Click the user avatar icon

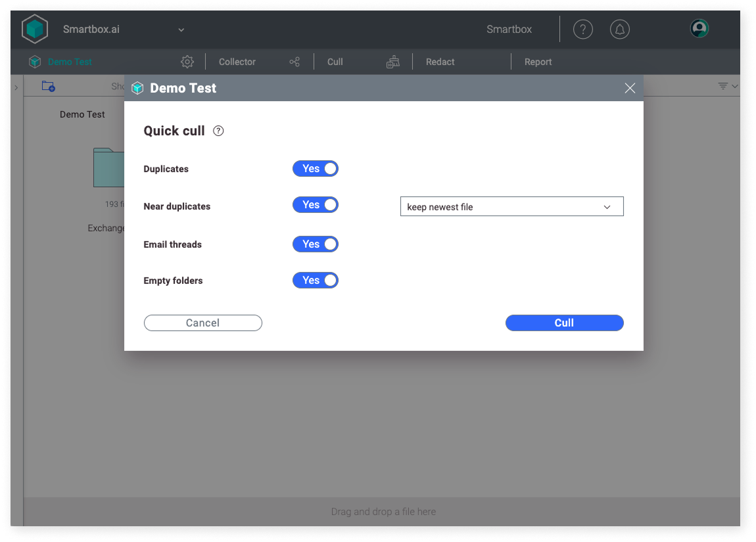[699, 29]
